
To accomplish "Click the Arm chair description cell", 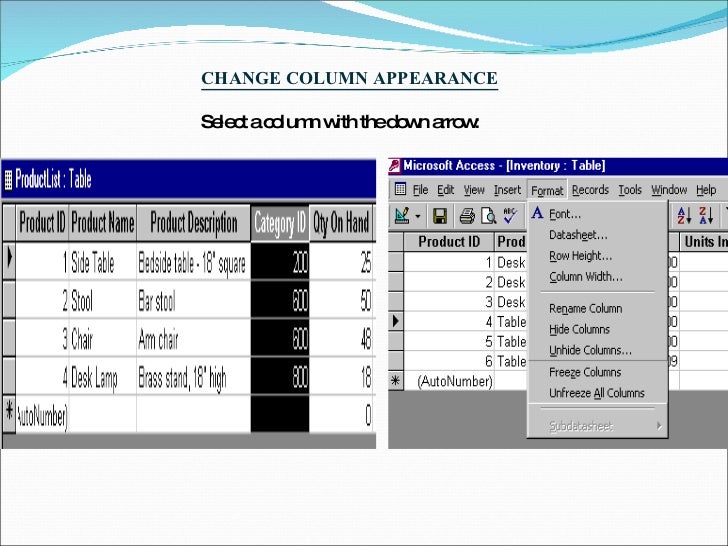I will click(194, 338).
